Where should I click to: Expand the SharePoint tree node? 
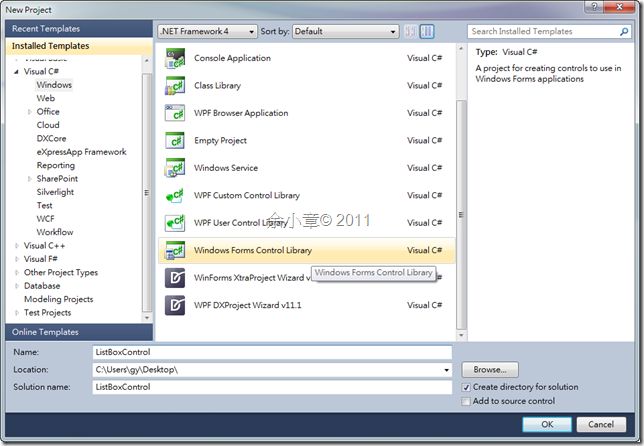point(29,179)
